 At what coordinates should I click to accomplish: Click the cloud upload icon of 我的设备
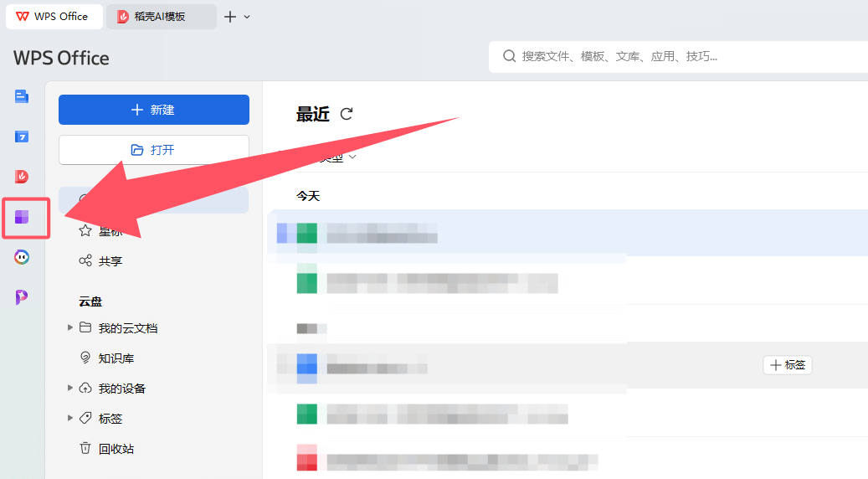point(85,388)
